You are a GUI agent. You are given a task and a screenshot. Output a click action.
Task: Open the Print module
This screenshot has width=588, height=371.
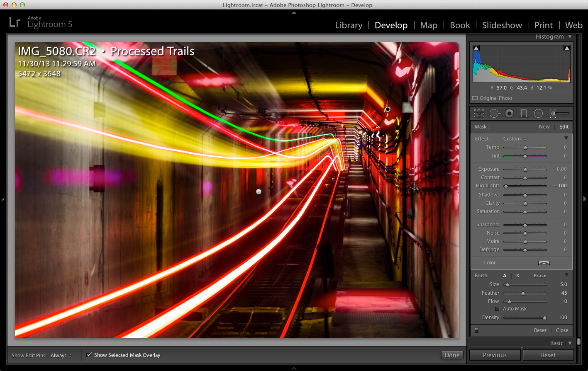tap(544, 25)
